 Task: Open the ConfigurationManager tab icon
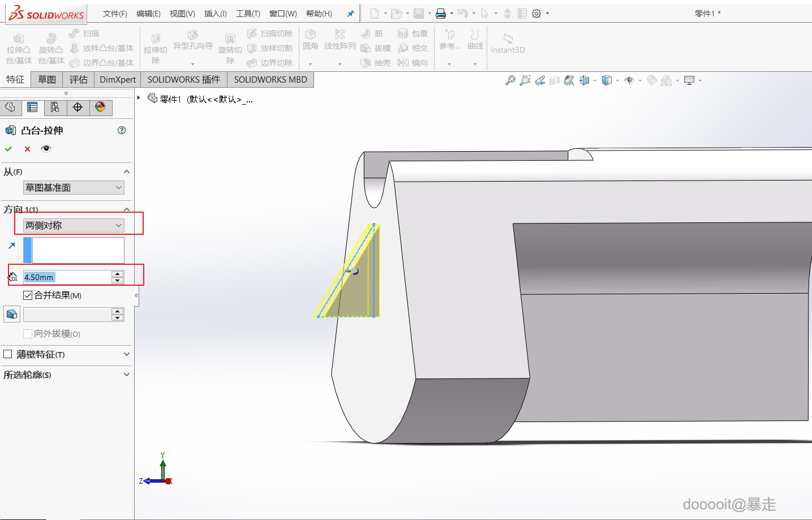click(55, 107)
